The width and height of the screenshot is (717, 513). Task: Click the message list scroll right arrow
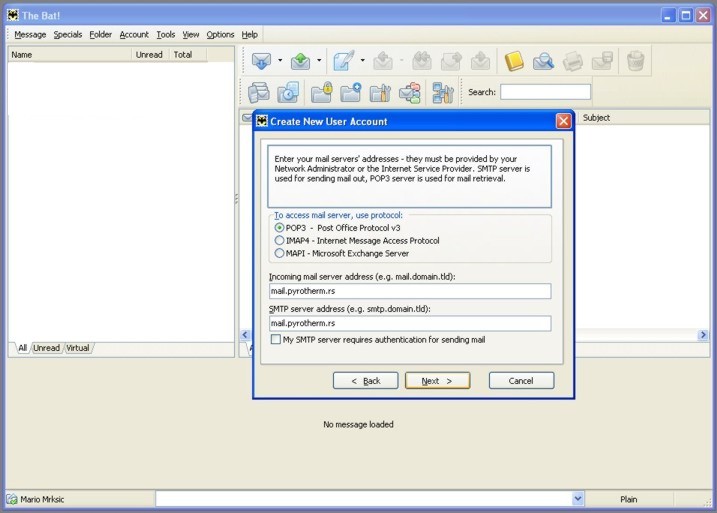[703, 335]
